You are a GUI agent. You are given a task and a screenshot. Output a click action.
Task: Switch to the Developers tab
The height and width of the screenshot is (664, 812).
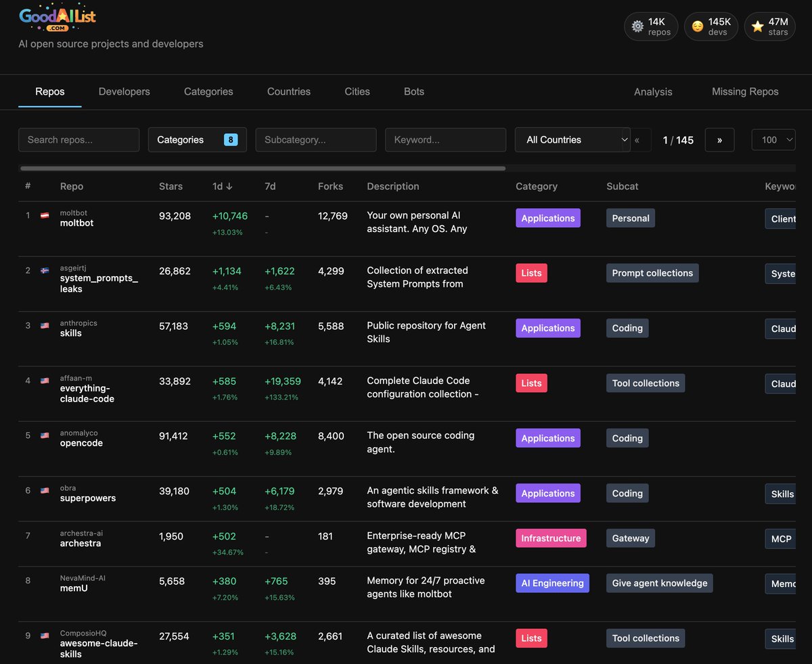click(124, 91)
